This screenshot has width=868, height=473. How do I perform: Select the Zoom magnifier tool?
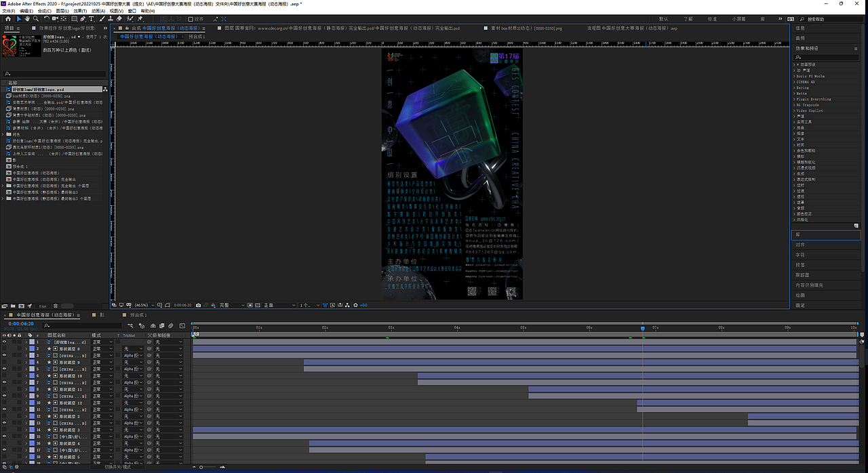point(35,19)
